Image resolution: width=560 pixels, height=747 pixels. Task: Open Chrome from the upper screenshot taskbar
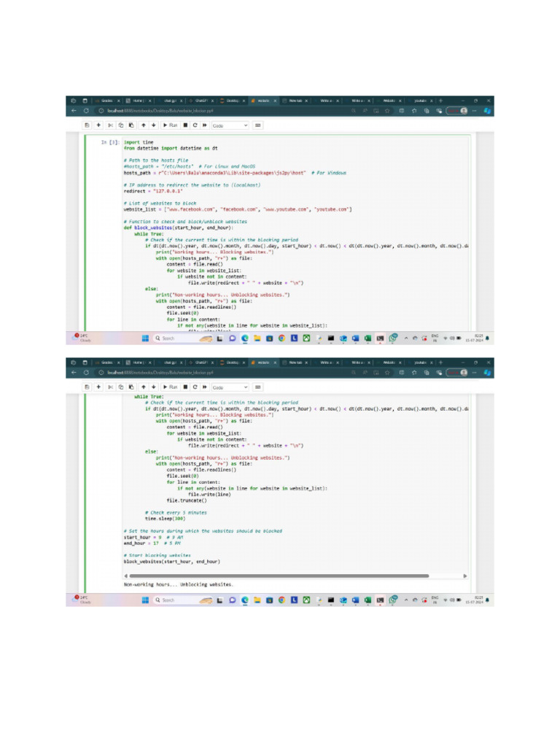point(282,338)
